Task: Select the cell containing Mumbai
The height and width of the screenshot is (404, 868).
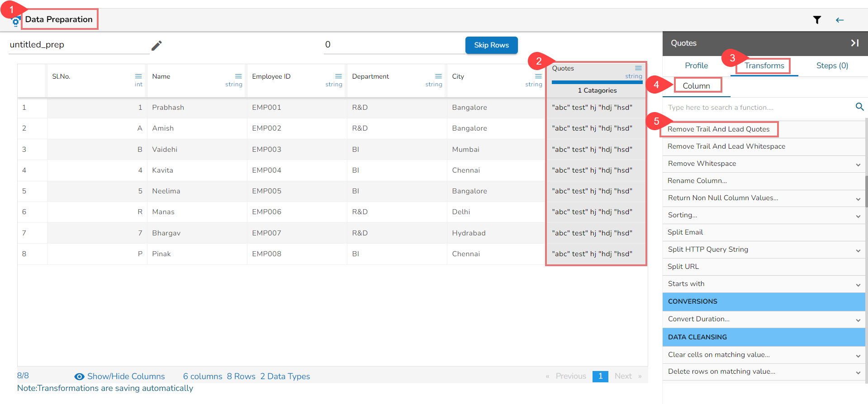Action: pyautogui.click(x=497, y=150)
